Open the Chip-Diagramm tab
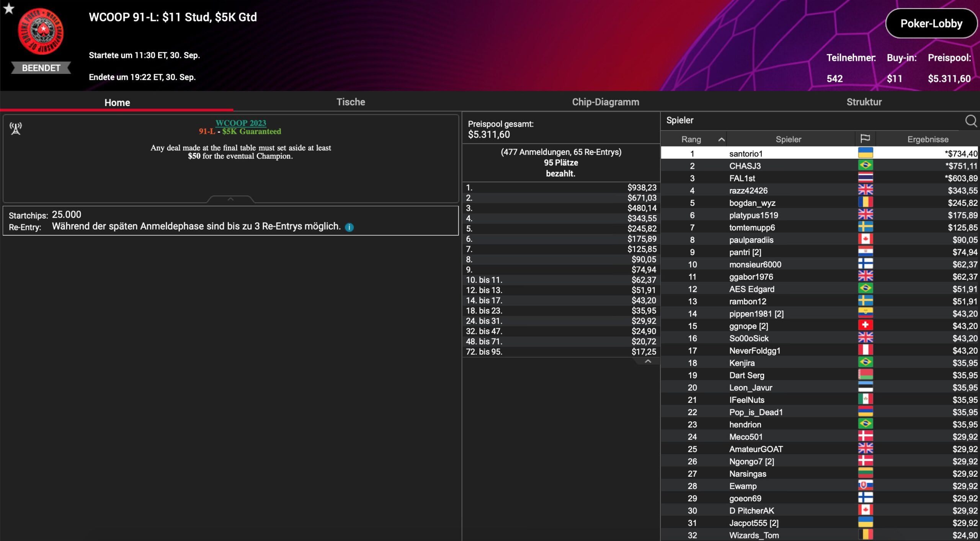Viewport: 980px width, 541px height. pyautogui.click(x=606, y=102)
